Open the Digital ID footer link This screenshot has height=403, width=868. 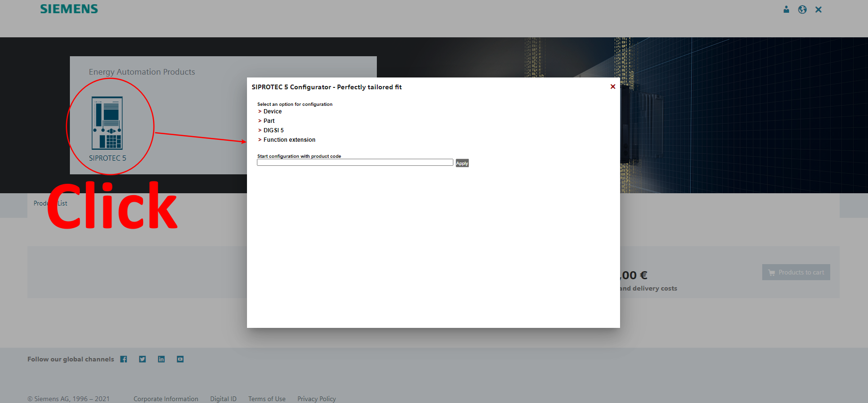223,399
